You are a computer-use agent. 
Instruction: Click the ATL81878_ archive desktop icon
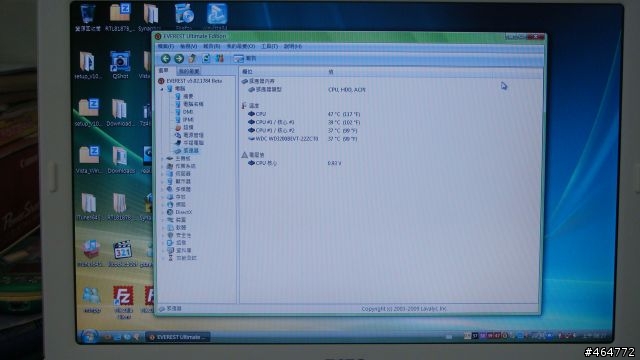pyautogui.click(x=120, y=17)
